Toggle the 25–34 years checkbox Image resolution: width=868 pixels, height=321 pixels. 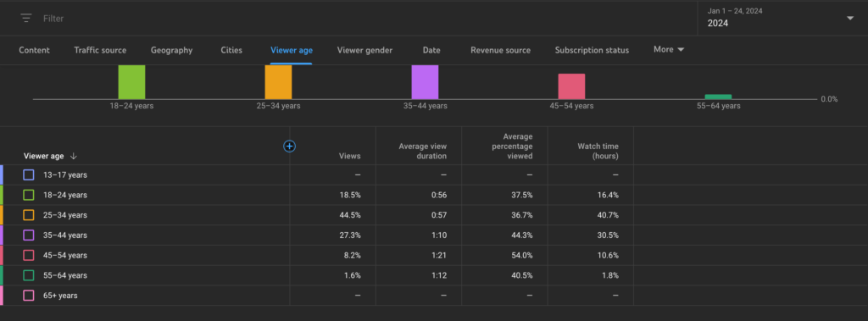pyautogui.click(x=29, y=215)
